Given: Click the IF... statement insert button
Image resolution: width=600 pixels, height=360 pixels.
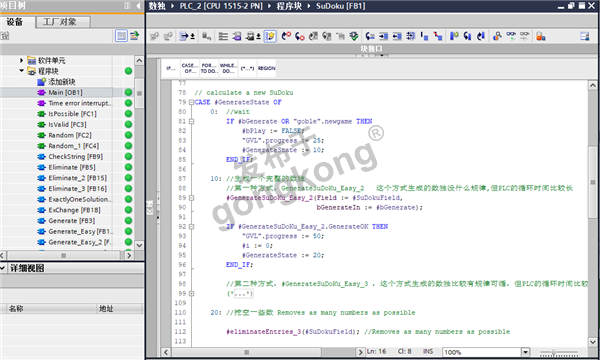Looking at the screenshot, I should click(171, 68).
